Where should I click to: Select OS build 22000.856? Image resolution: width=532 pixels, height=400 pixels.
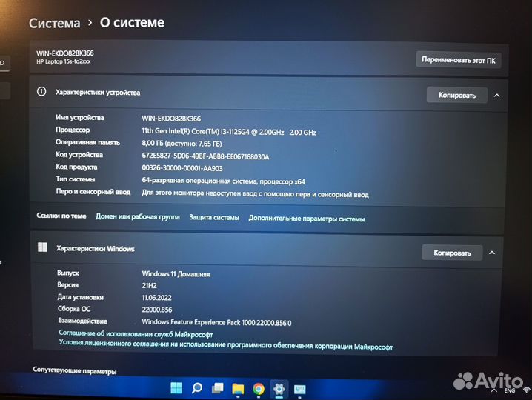[x=157, y=310]
